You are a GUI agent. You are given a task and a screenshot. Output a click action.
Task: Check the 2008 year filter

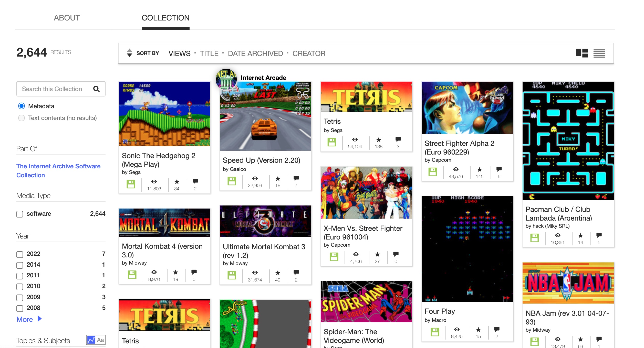20,308
